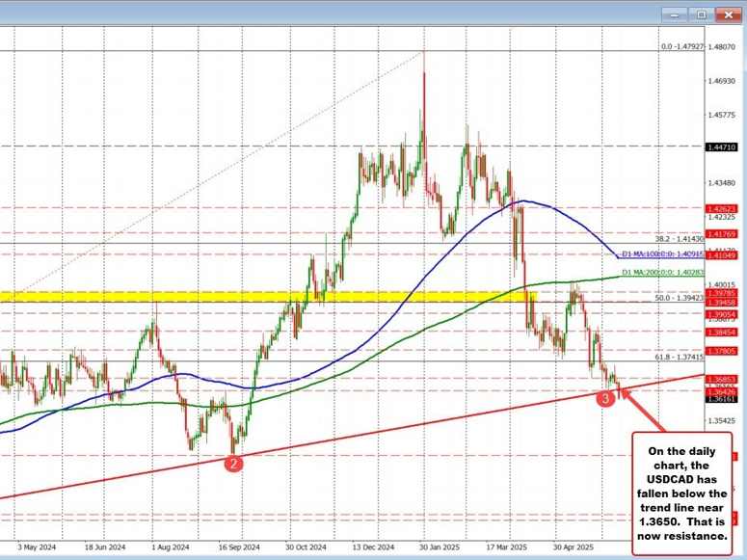Select the black 1.36161 current price tag

(x=721, y=399)
